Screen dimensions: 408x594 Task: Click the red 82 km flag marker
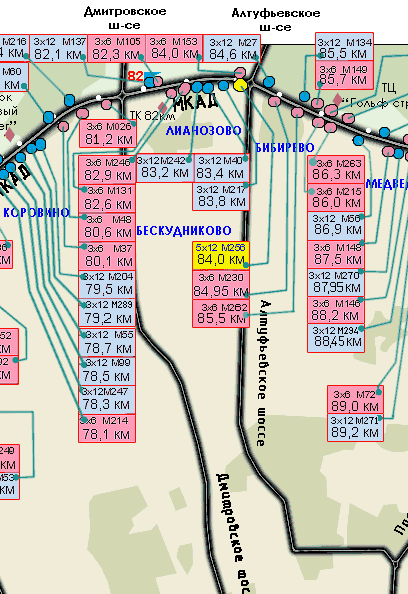pos(144,76)
